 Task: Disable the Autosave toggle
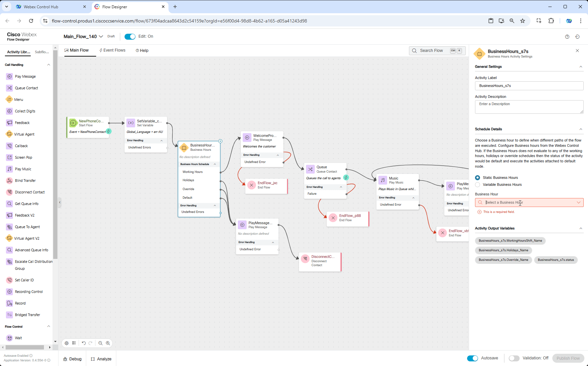tap(472, 358)
